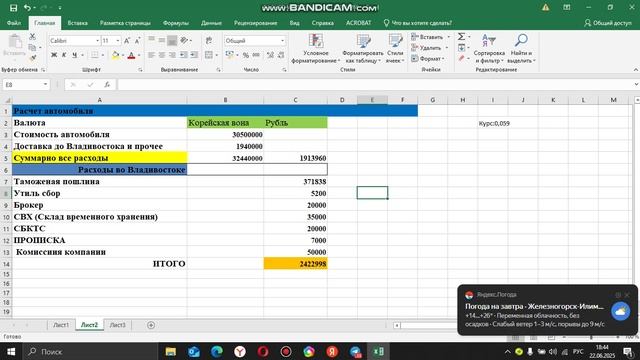This screenshot has width=640, height=360.
Task: Click the 'Что вы хотите сделать?' search box
Action: point(418,23)
